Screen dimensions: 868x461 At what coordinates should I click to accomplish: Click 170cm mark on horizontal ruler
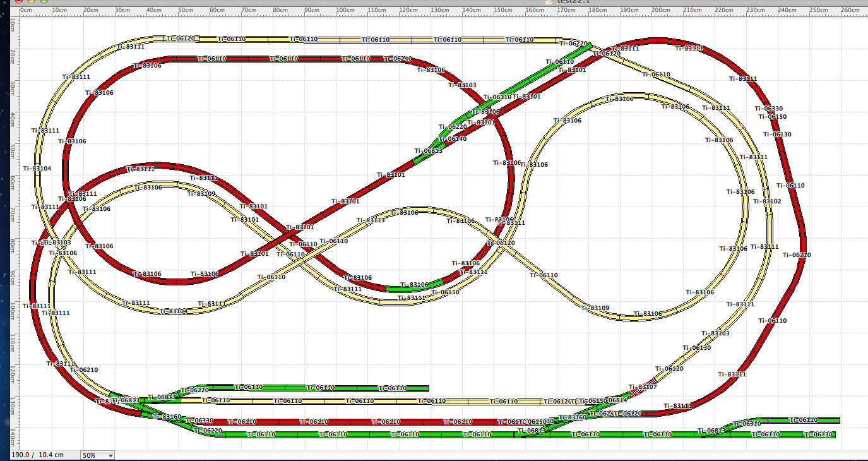tap(567, 10)
